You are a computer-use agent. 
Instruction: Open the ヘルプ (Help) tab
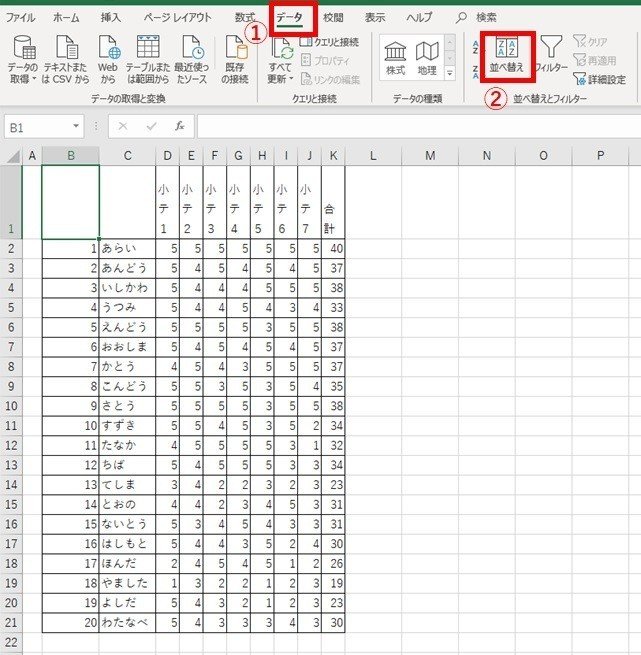[x=419, y=18]
